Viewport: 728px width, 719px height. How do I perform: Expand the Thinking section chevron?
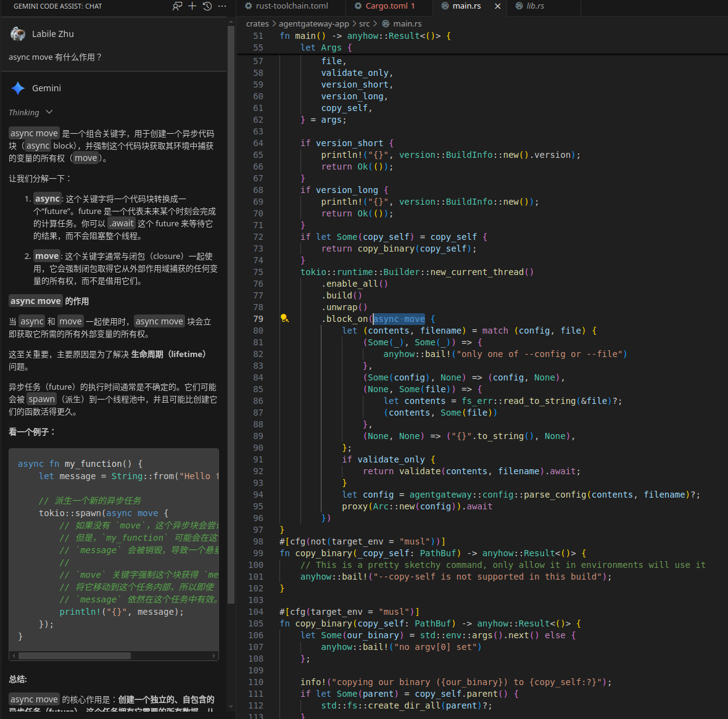tap(49, 112)
